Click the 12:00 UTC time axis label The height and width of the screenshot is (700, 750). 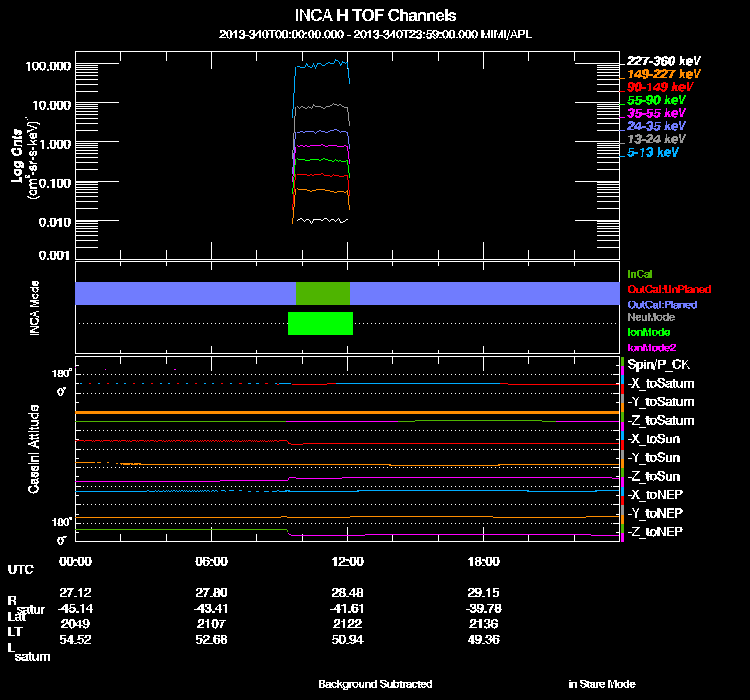point(348,561)
